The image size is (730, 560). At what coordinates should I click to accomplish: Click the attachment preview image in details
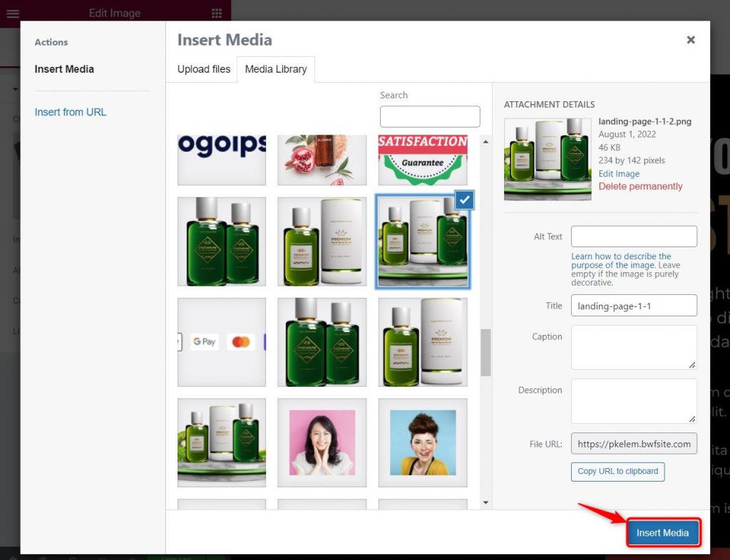(547, 160)
